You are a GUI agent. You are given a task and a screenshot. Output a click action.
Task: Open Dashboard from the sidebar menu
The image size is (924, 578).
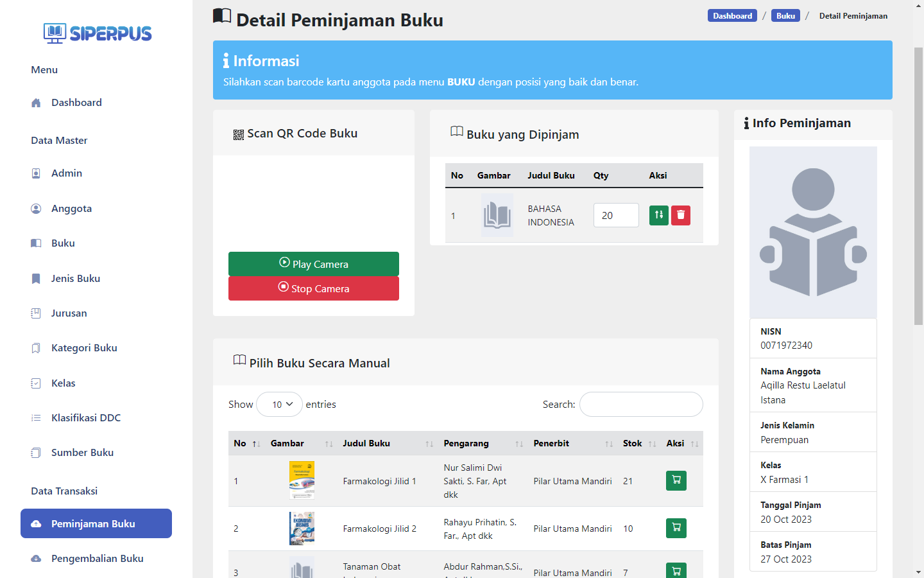[76, 103]
